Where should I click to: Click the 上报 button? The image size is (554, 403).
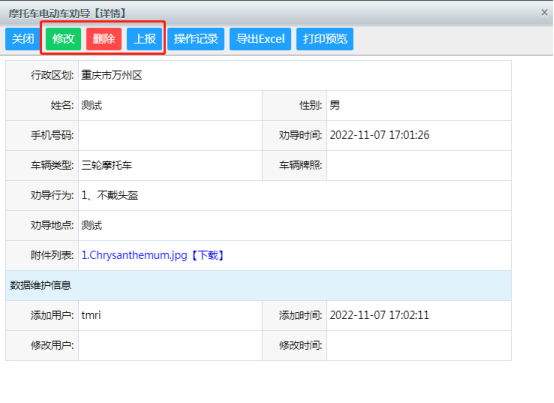(x=145, y=39)
